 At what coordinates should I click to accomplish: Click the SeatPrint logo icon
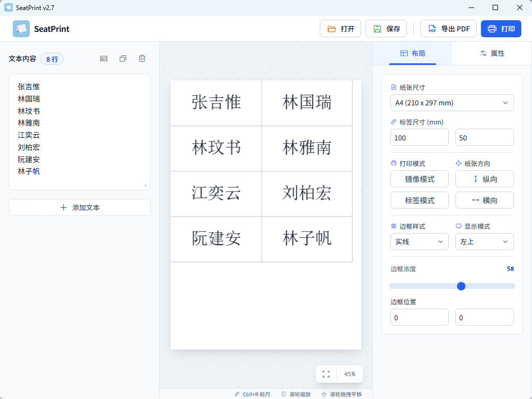pyautogui.click(x=21, y=29)
